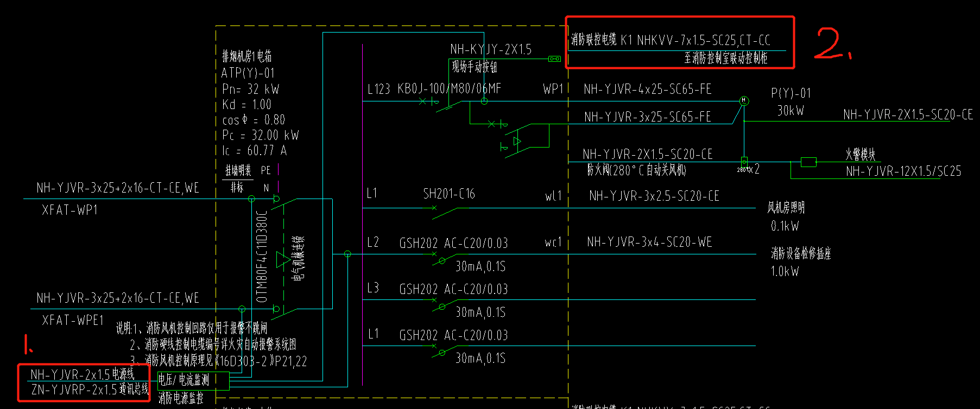Image resolution: width=980 pixels, height=409 pixels.
Task: Select the Ic = 60.77 A text
Action: coord(254,150)
